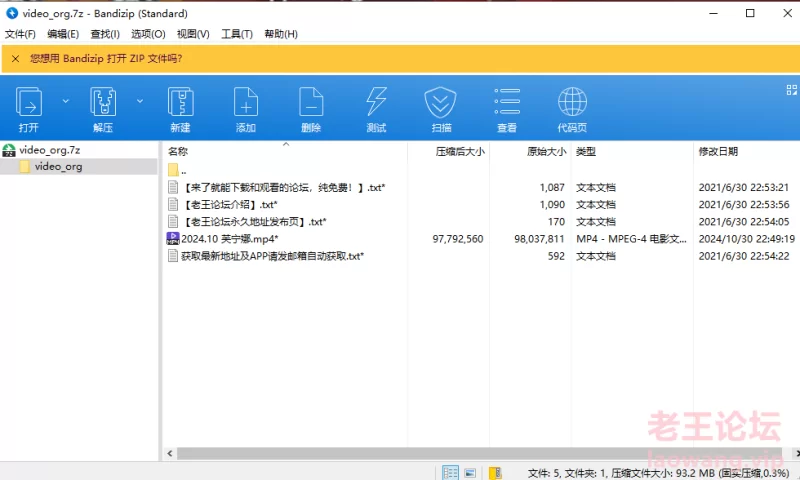Click the text icon of 【老王论坛介绍】.txt

coord(173,205)
